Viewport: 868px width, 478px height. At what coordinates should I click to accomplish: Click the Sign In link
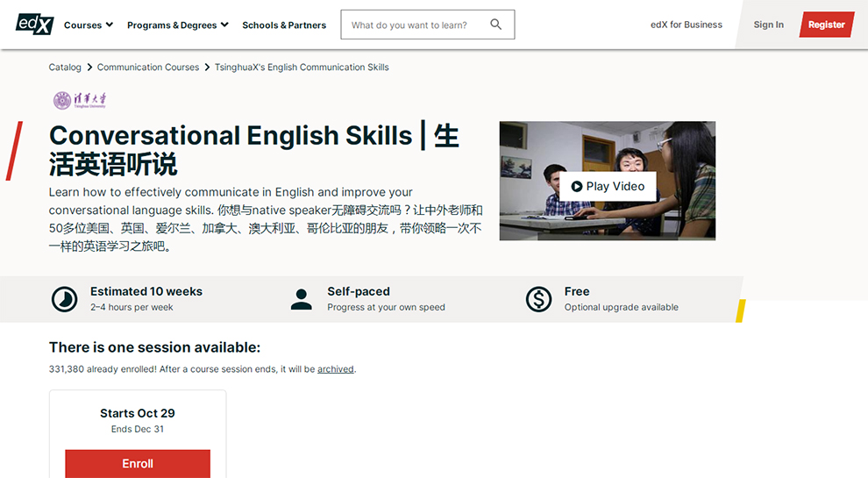[768, 25]
